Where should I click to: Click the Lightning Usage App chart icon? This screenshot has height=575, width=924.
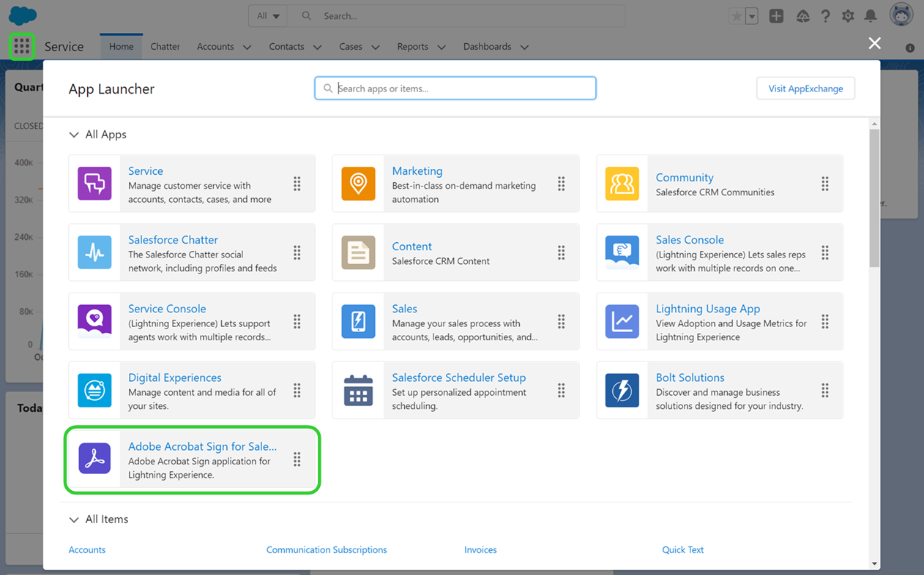point(622,321)
